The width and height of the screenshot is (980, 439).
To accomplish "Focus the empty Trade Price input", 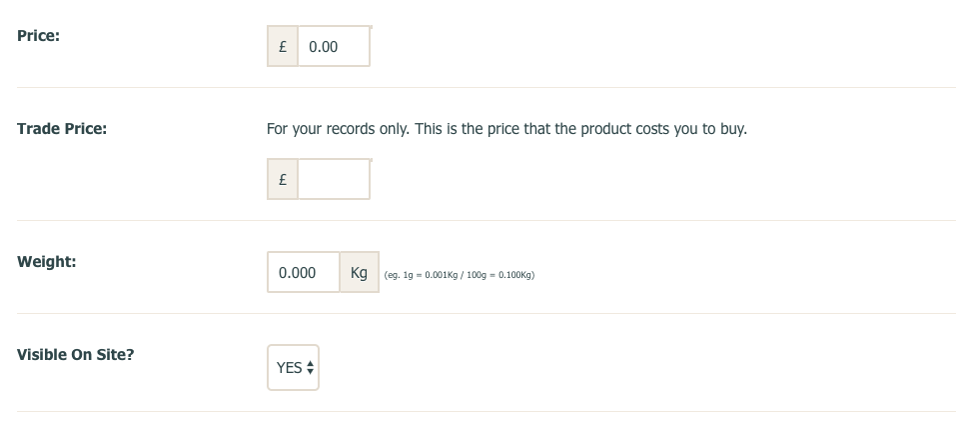I will click(334, 179).
